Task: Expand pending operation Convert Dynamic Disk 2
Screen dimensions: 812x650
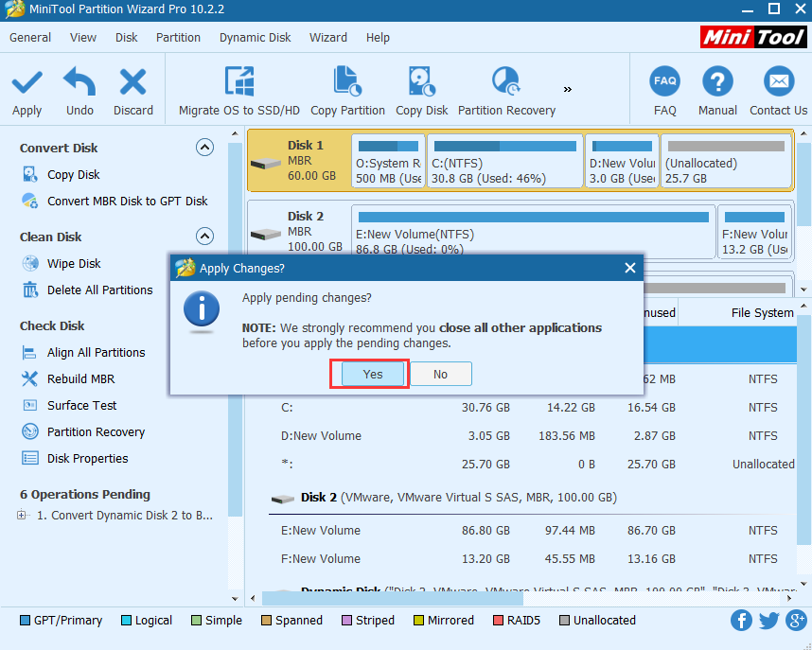Action: (22, 516)
